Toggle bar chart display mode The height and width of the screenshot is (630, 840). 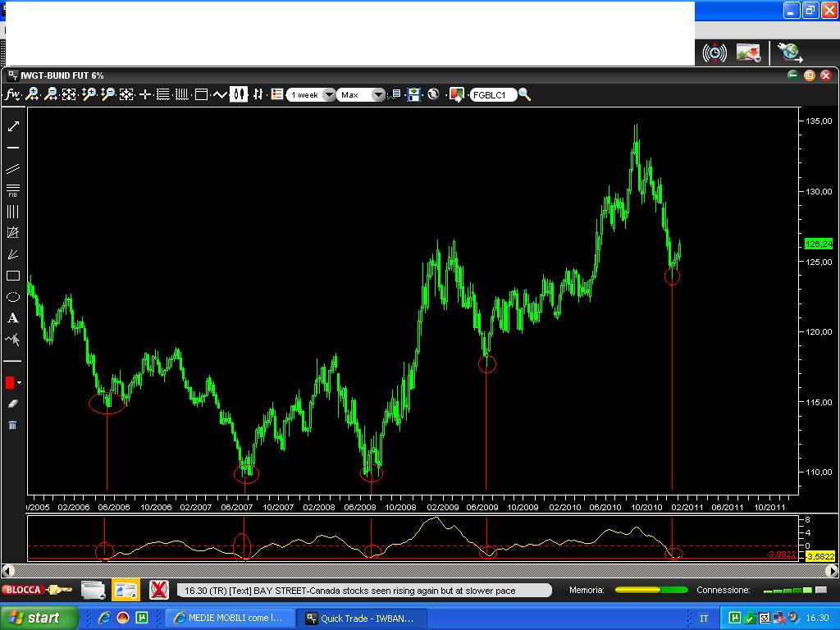(258, 95)
